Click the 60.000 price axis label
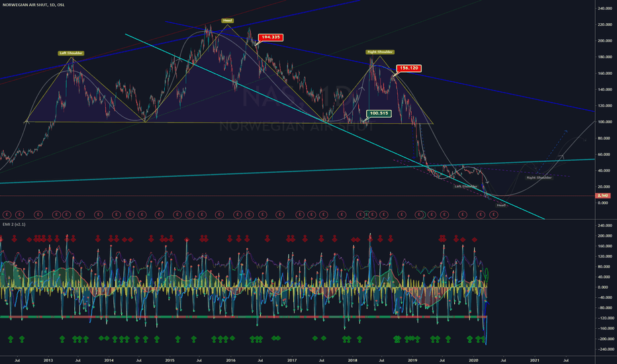This screenshot has width=617, height=364. 605,154
